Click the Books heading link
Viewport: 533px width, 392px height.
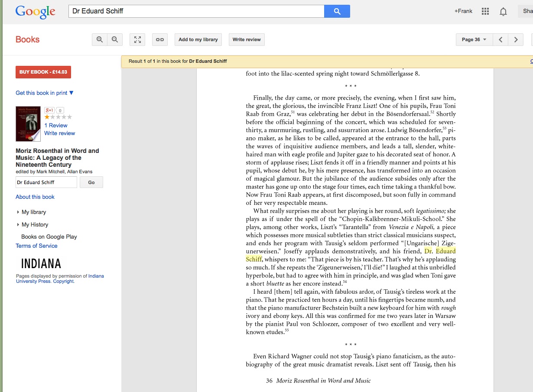27,39
